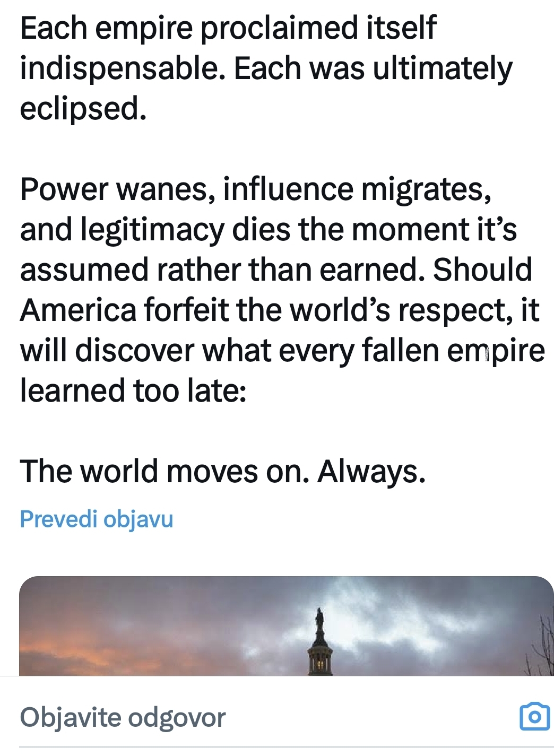This screenshot has width=554, height=756.
Task: Click the "Prevedi objavu" translate link
Action: coord(97,519)
